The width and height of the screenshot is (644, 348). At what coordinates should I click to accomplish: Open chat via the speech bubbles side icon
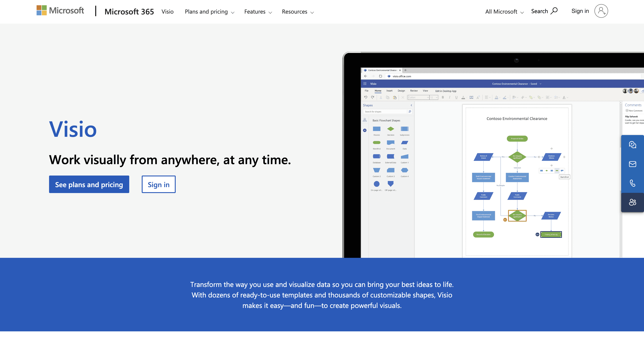pos(633,145)
